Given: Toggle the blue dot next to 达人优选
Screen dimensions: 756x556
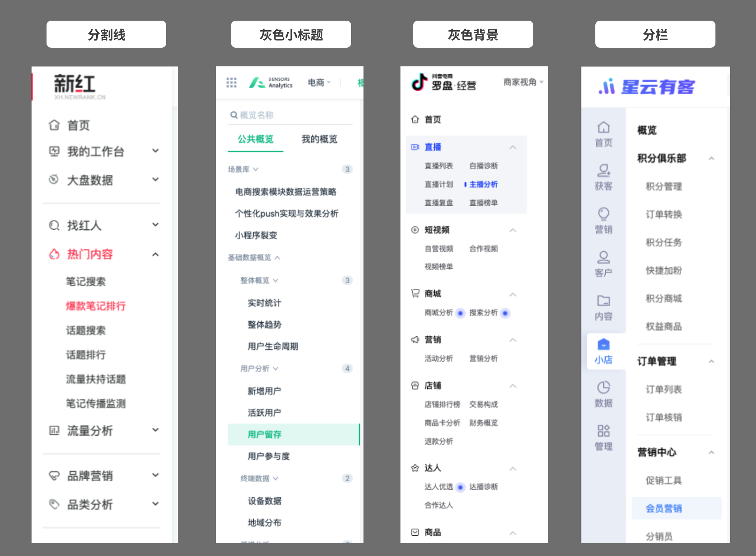Looking at the screenshot, I should (x=460, y=486).
